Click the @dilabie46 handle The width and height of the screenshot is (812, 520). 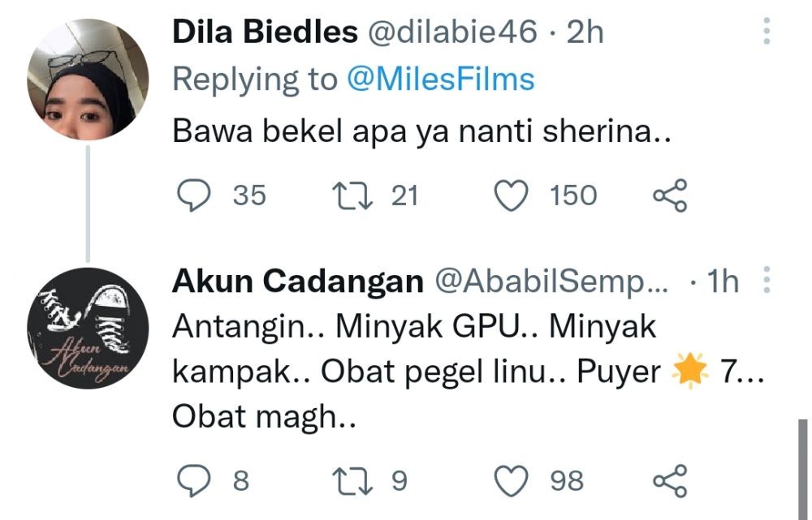point(452,32)
